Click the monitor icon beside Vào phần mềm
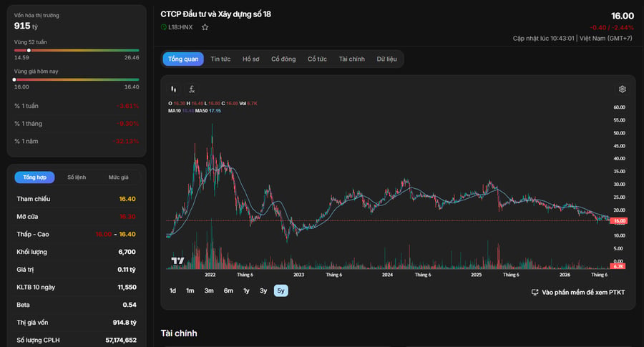This screenshot has width=644, height=347. (535, 293)
